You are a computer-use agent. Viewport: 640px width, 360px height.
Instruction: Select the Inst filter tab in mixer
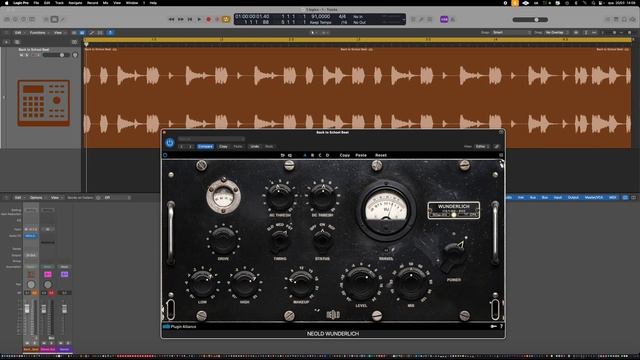point(521,198)
